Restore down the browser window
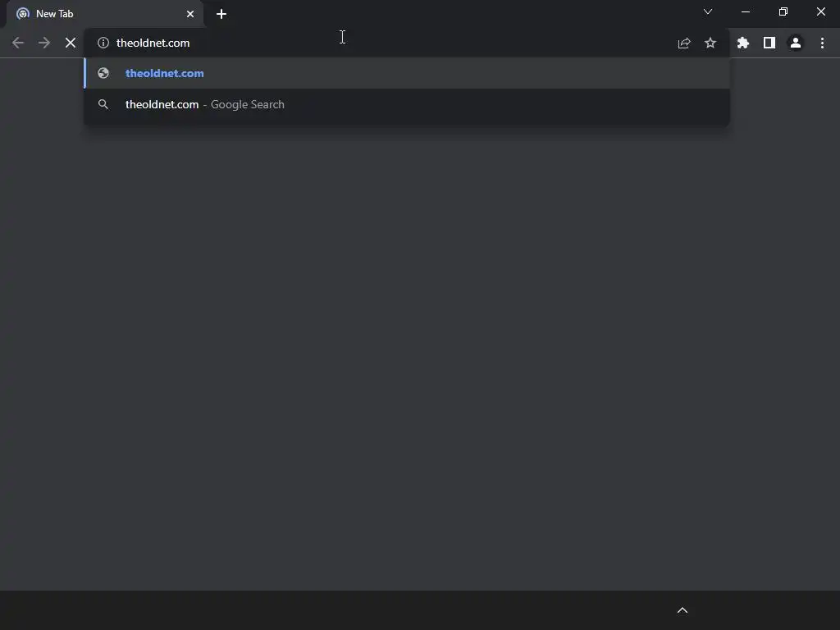The height and width of the screenshot is (630, 840). [783, 11]
